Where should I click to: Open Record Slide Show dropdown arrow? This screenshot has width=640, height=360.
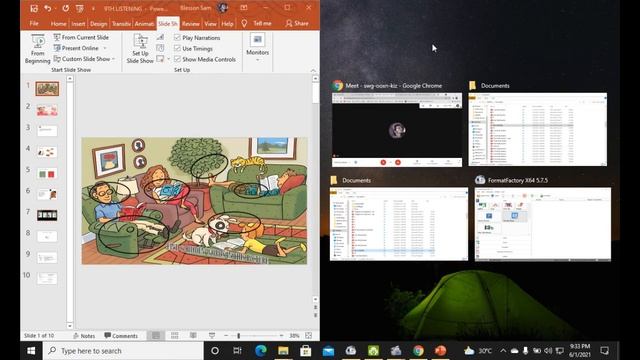point(168,59)
